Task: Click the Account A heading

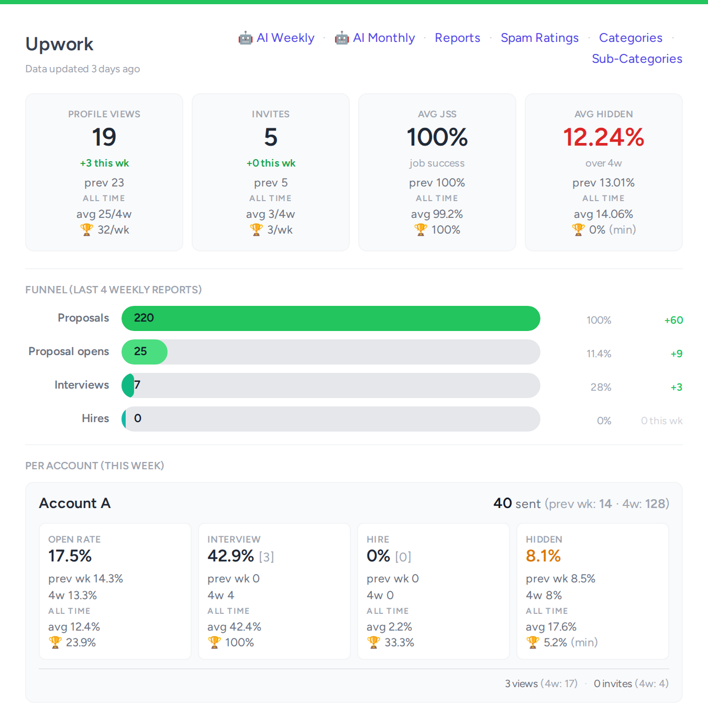Action: coord(75,503)
